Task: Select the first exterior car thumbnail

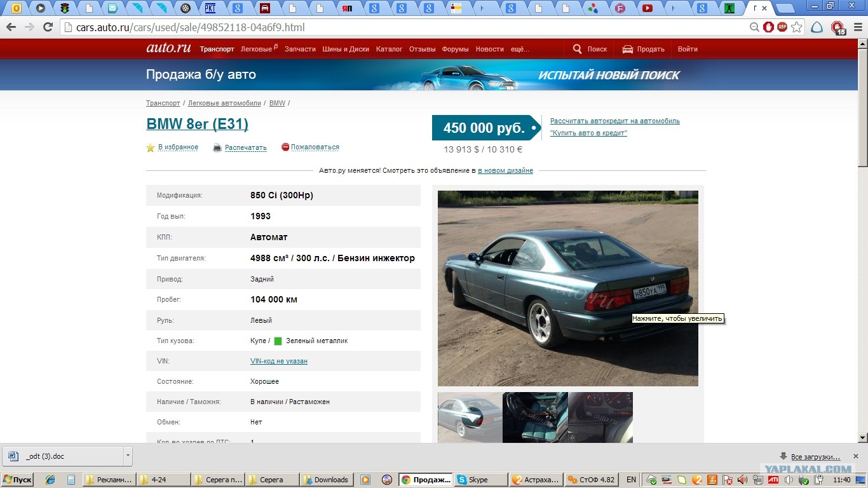Action: 470,417
